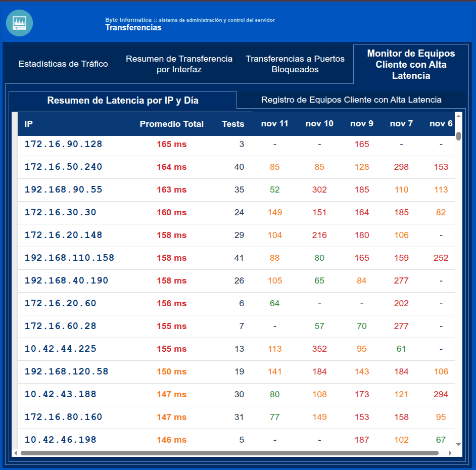
Task: Select IP address 192.168.110.158
Action: coord(69,258)
